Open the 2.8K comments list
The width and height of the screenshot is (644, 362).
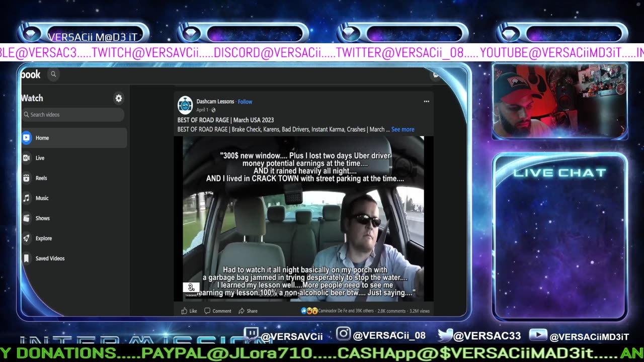tap(391, 311)
